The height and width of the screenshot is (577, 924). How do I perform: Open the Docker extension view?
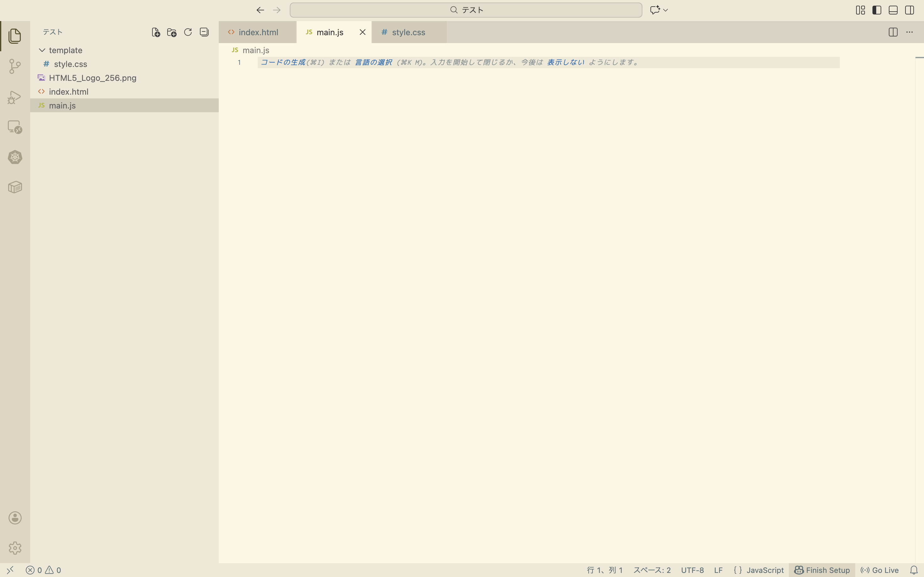[15, 186]
